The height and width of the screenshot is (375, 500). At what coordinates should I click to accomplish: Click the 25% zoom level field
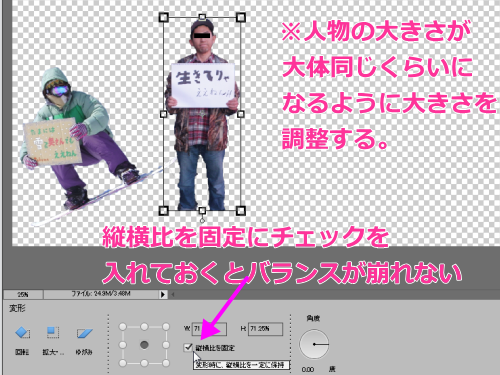pos(23,294)
